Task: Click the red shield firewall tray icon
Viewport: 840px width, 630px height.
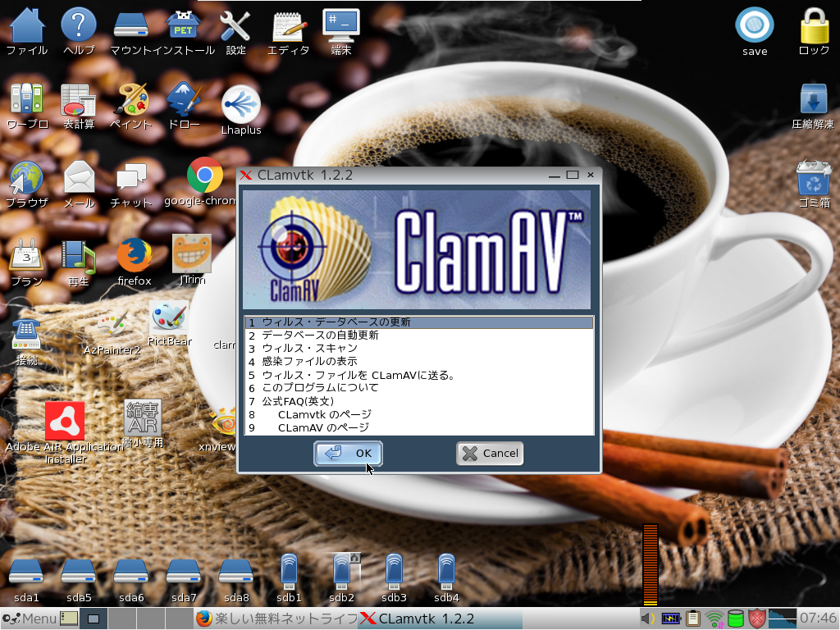Action: click(x=756, y=619)
